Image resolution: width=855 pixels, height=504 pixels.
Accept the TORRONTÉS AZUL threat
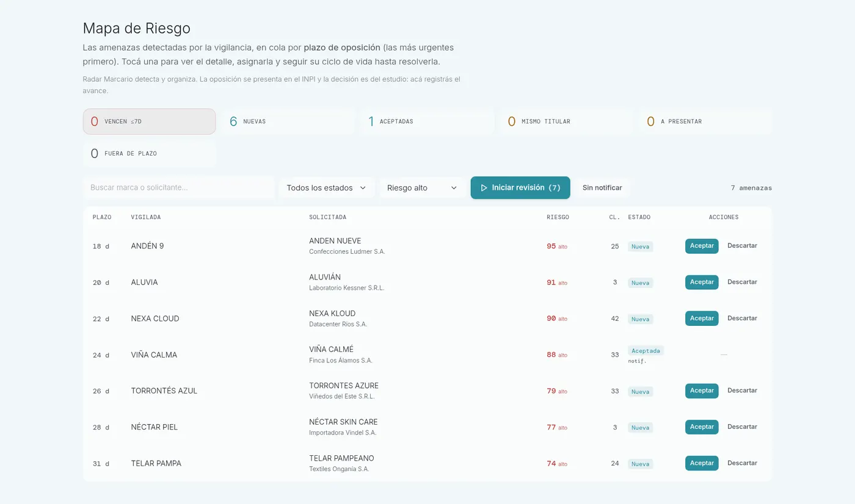[x=702, y=391]
